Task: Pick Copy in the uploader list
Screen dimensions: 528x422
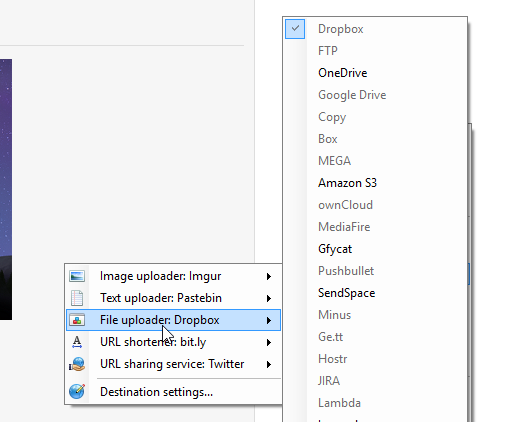Action: [375, 117]
